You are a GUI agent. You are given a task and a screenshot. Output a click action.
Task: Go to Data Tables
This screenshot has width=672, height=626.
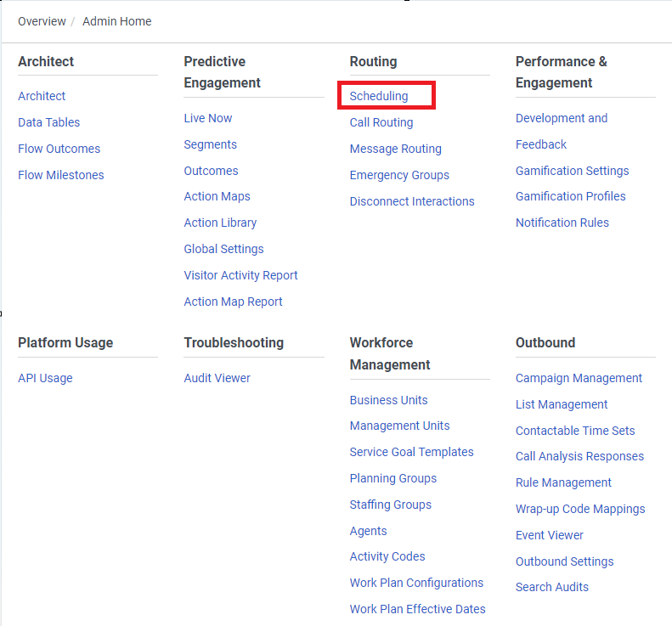[x=48, y=122]
